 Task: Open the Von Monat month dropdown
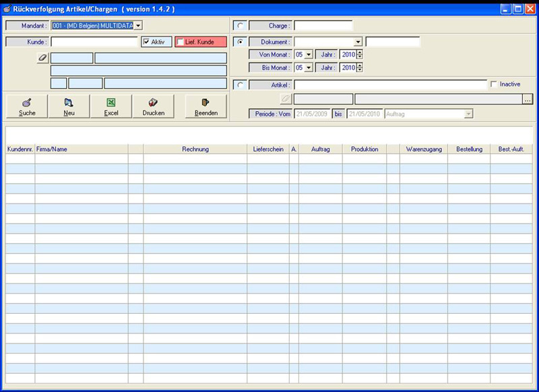coord(309,55)
